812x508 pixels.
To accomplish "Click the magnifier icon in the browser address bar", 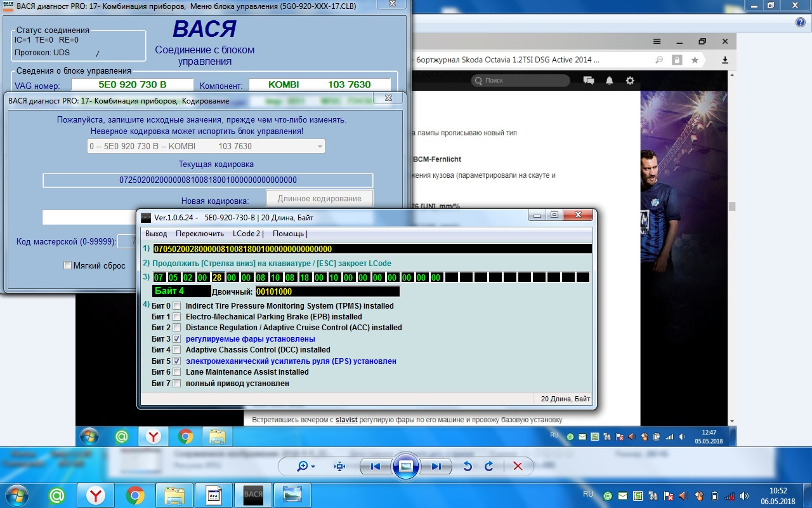I will click(x=659, y=60).
